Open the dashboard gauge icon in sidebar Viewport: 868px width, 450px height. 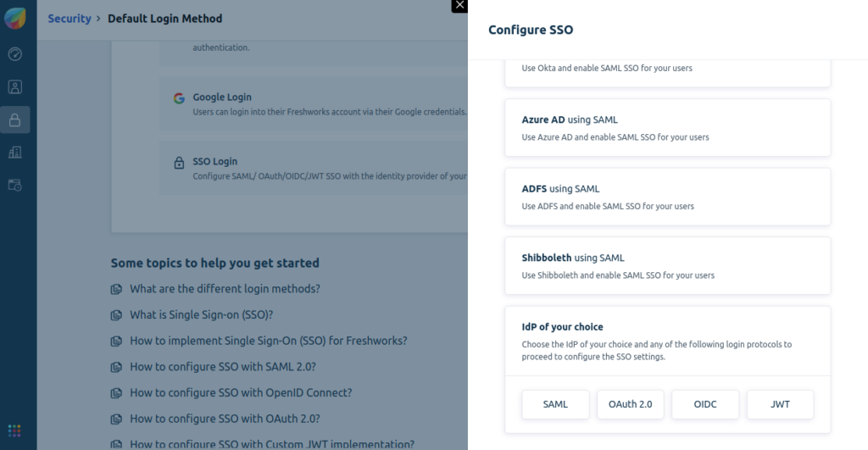click(x=15, y=53)
